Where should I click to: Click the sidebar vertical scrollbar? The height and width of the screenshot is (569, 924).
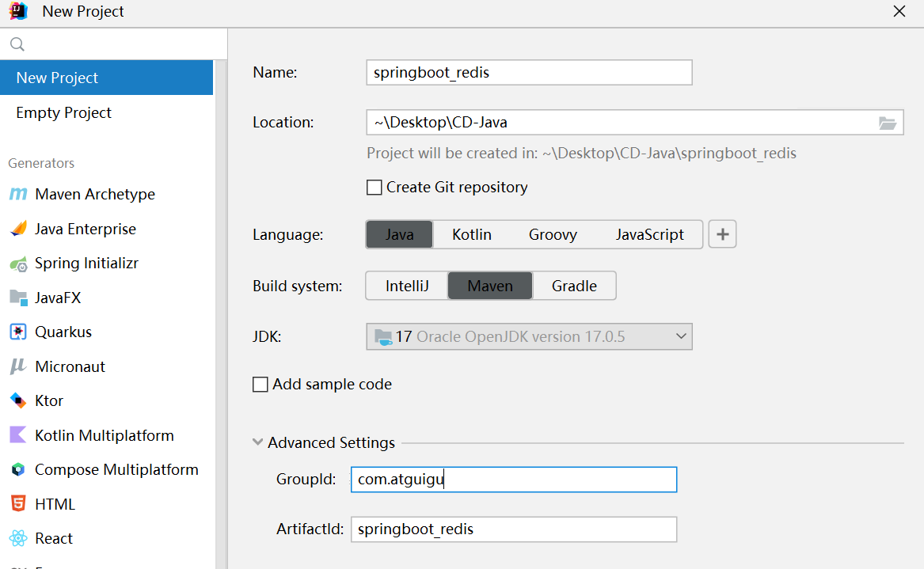coord(221,314)
